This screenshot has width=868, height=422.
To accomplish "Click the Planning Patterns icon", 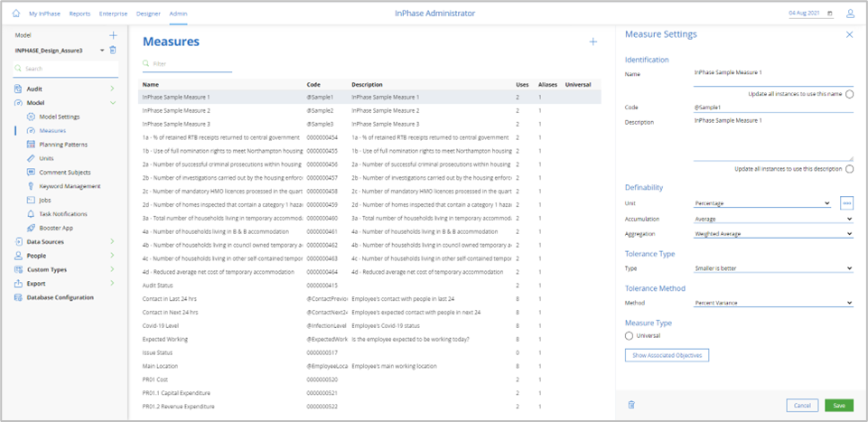I will [x=31, y=145].
